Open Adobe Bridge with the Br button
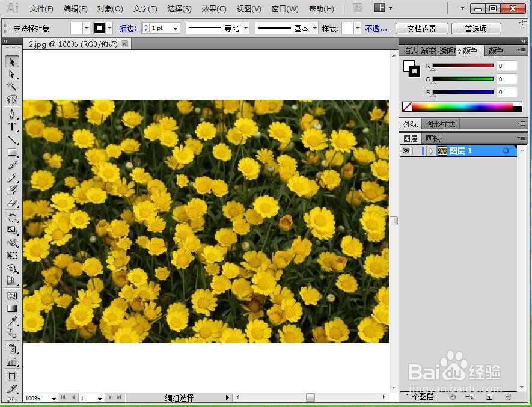532x407 pixels. (x=357, y=8)
